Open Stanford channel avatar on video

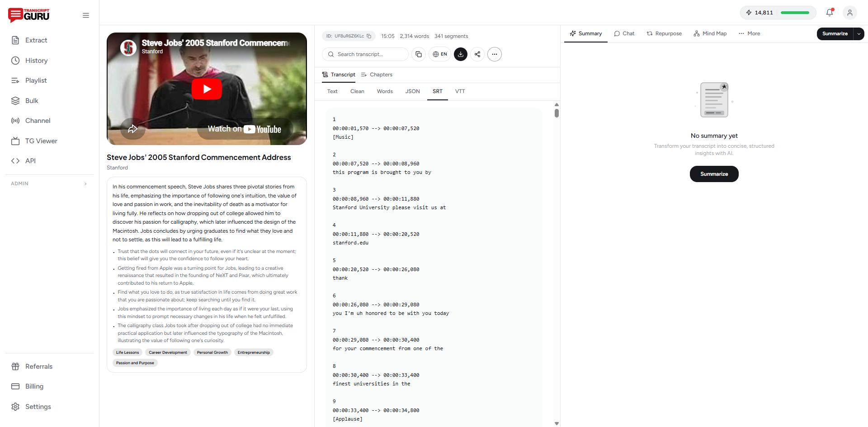click(128, 47)
